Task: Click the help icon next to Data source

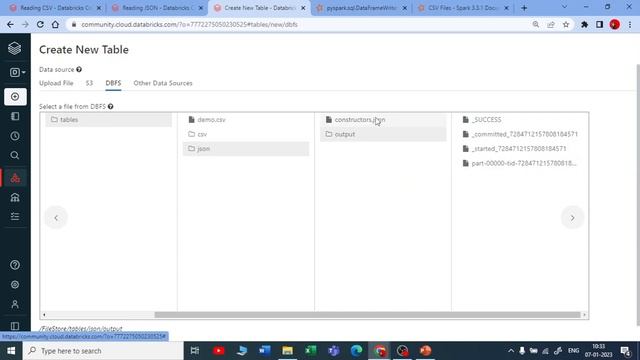Action: click(x=79, y=69)
